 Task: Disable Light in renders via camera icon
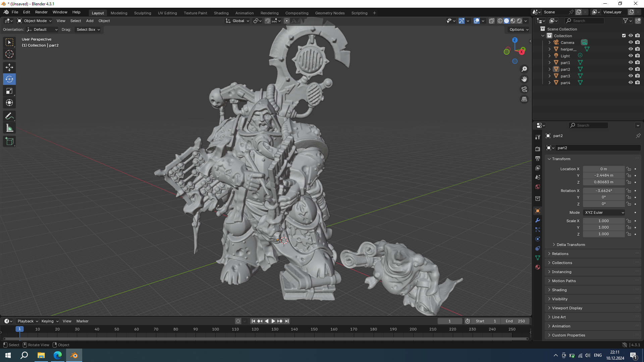[638, 56]
